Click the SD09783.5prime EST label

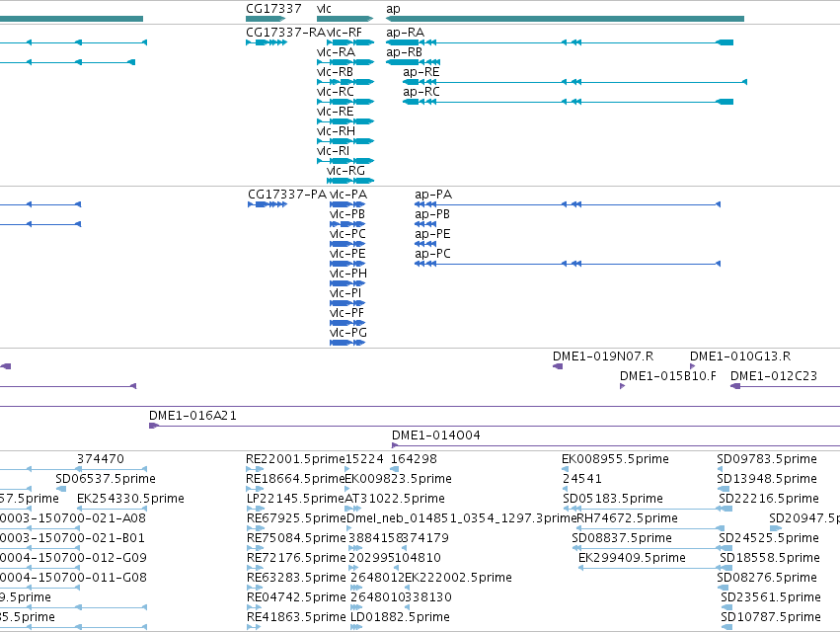pyautogui.click(x=767, y=459)
